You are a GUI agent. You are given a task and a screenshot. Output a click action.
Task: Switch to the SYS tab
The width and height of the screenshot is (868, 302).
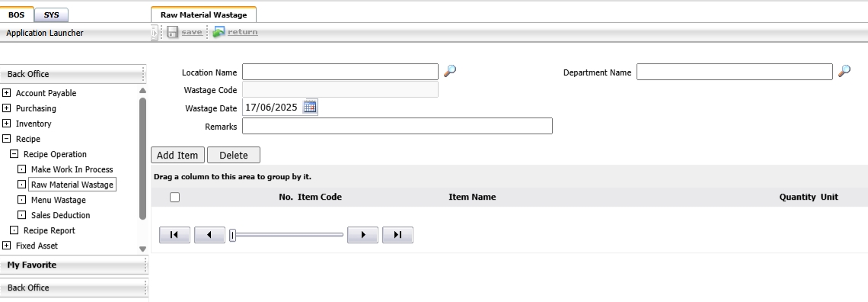52,15
